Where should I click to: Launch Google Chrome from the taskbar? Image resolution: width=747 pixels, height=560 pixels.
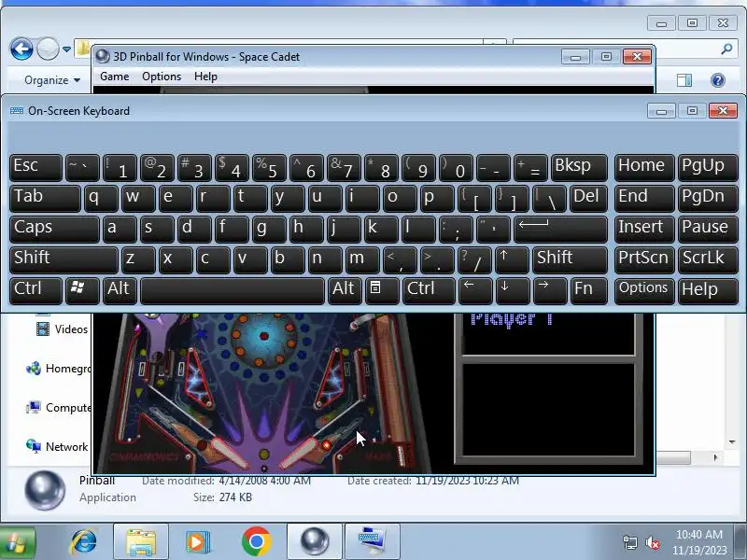(256, 542)
